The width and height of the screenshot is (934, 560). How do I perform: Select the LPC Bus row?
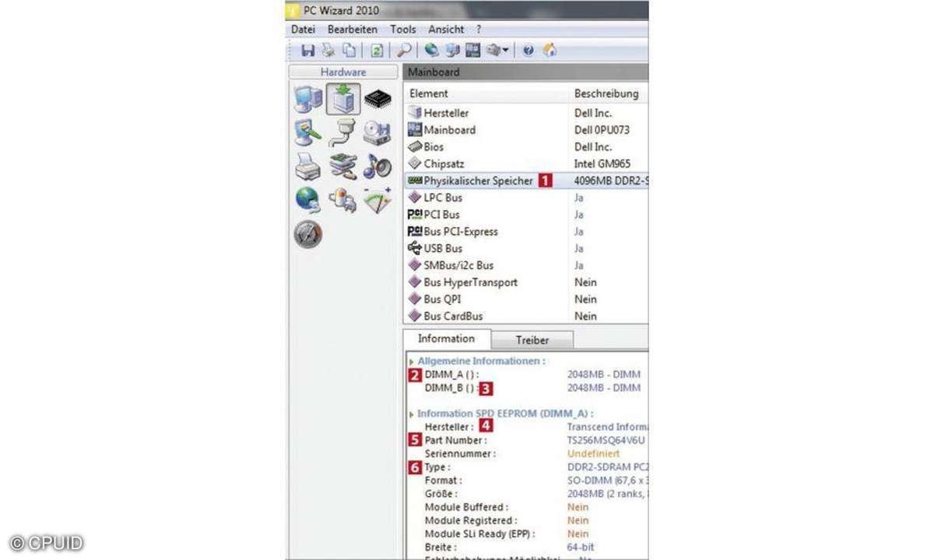(525, 198)
